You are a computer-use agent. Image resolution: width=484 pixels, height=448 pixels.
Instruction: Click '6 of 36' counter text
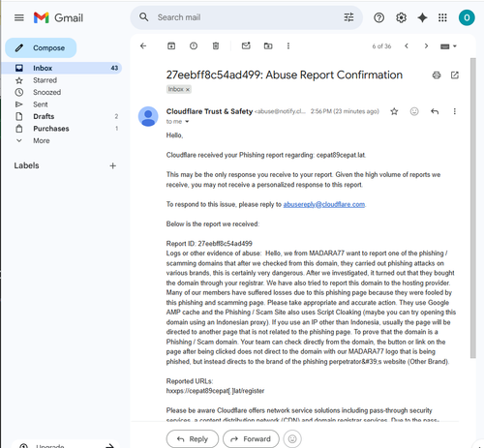click(381, 46)
